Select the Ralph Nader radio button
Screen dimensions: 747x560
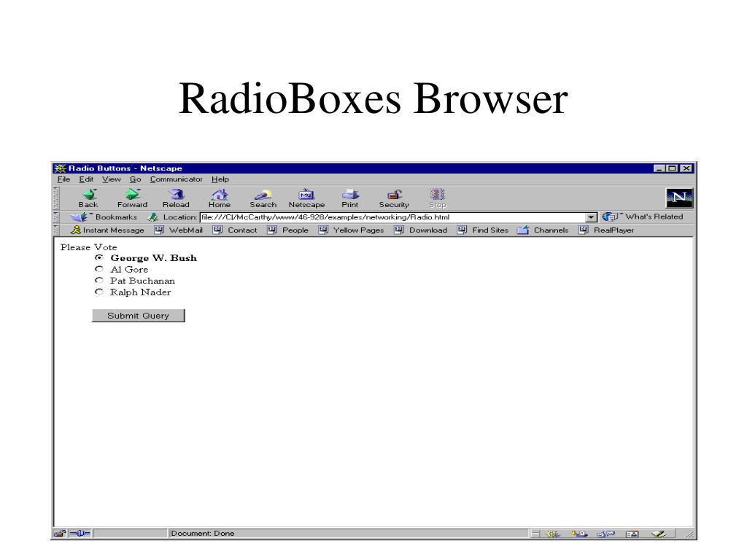pyautogui.click(x=99, y=292)
